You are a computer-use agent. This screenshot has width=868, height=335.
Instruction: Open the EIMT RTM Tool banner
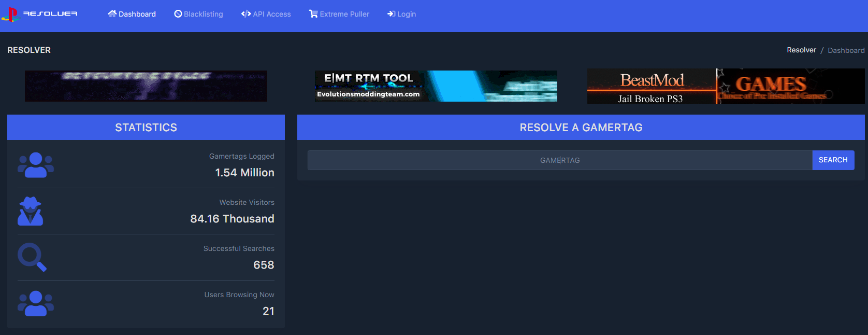(436, 86)
